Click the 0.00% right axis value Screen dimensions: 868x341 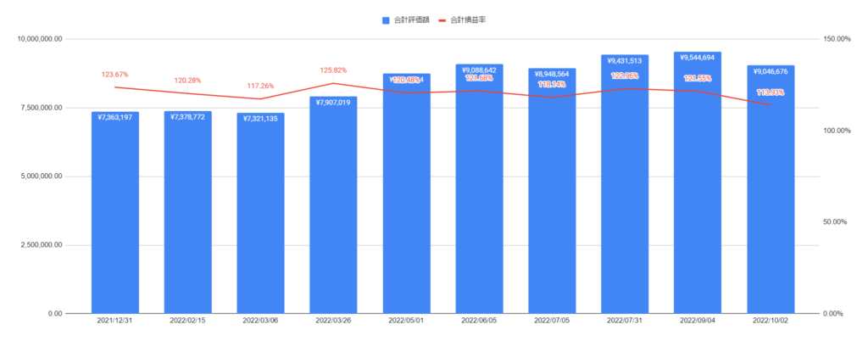tap(835, 314)
